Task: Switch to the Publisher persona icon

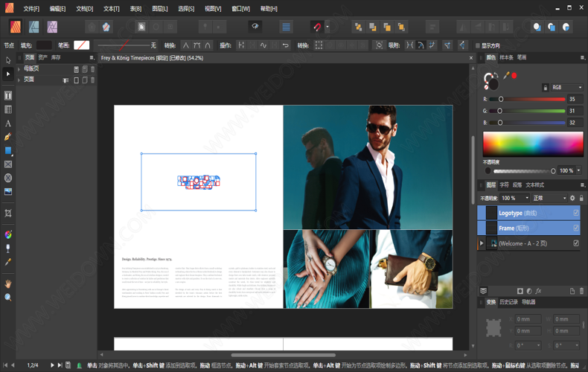Action: [16, 27]
